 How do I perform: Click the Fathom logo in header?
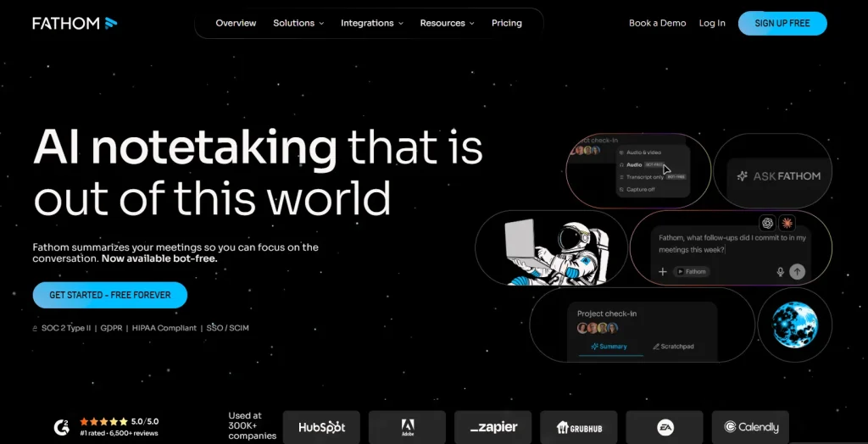pyautogui.click(x=75, y=23)
